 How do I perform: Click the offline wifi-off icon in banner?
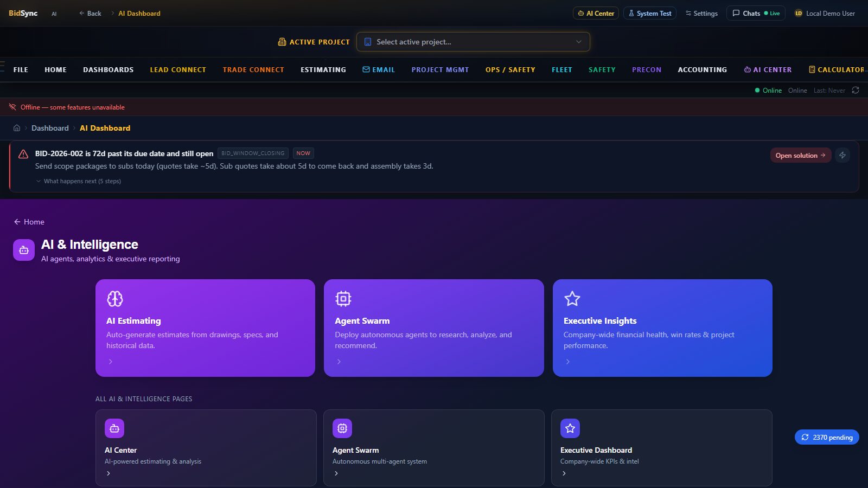click(x=12, y=107)
